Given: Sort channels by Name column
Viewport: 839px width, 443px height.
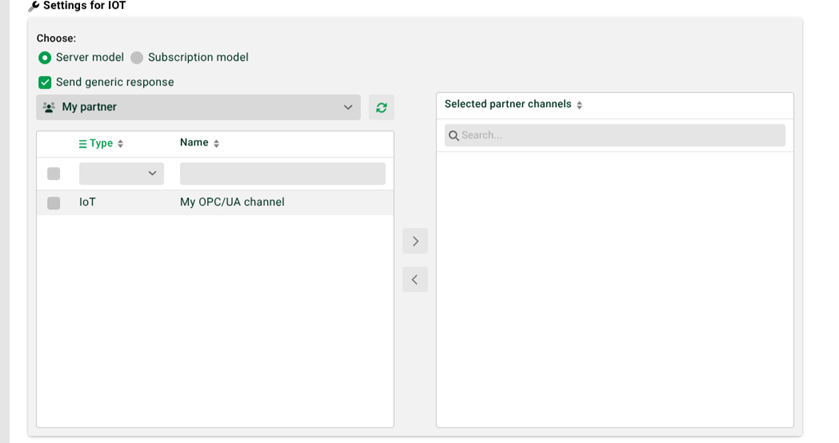Looking at the screenshot, I should pos(216,143).
